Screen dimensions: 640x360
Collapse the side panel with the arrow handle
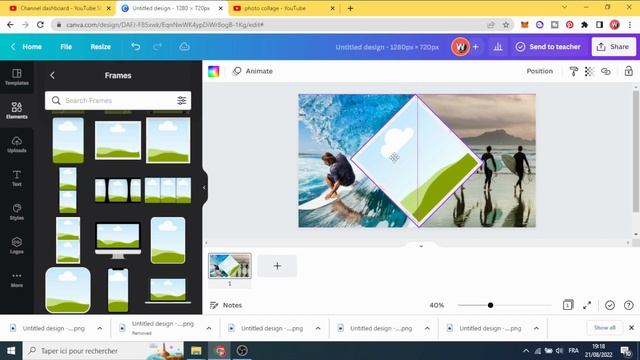click(x=204, y=188)
